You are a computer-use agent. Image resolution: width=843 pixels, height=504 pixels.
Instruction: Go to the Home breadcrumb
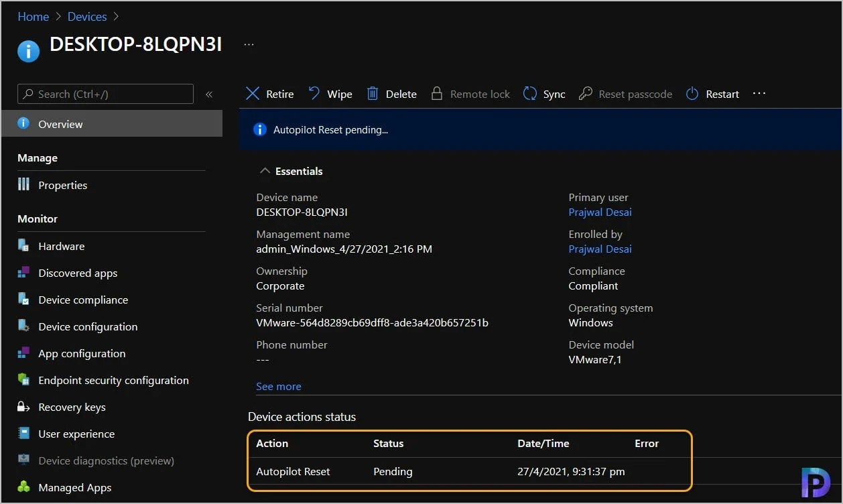coord(33,17)
